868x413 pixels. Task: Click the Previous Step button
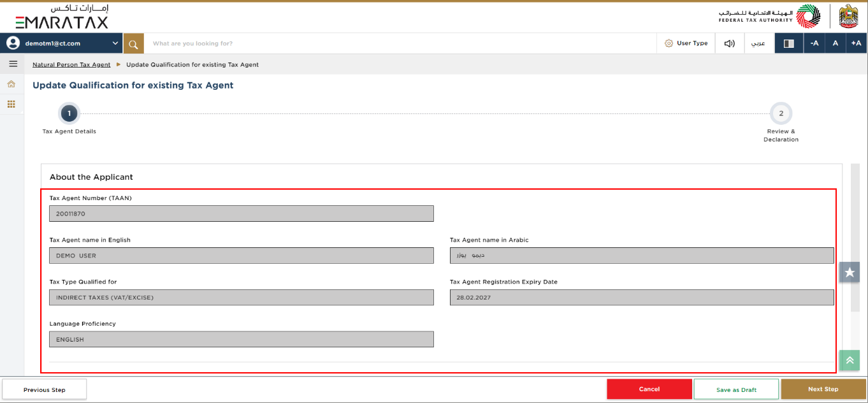coord(45,389)
